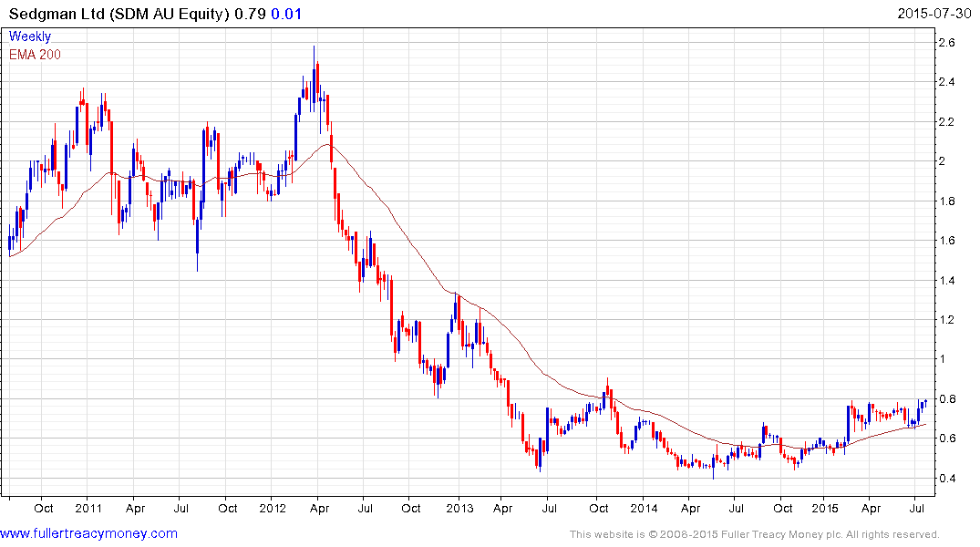Viewport: 980px width, 547px height.
Task: Click the chart title 'Sedgman Ltd (SDM AU Equity)'
Action: coord(119,14)
